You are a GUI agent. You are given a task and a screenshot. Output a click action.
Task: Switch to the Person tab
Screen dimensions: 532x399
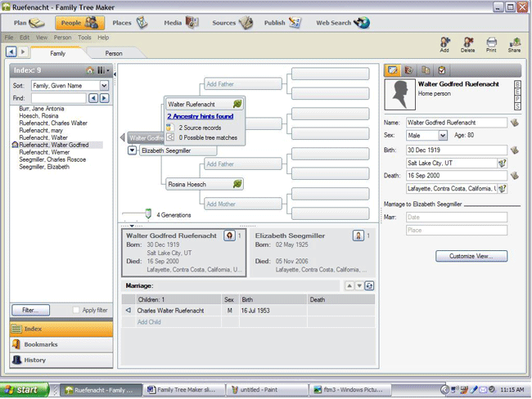tap(114, 53)
